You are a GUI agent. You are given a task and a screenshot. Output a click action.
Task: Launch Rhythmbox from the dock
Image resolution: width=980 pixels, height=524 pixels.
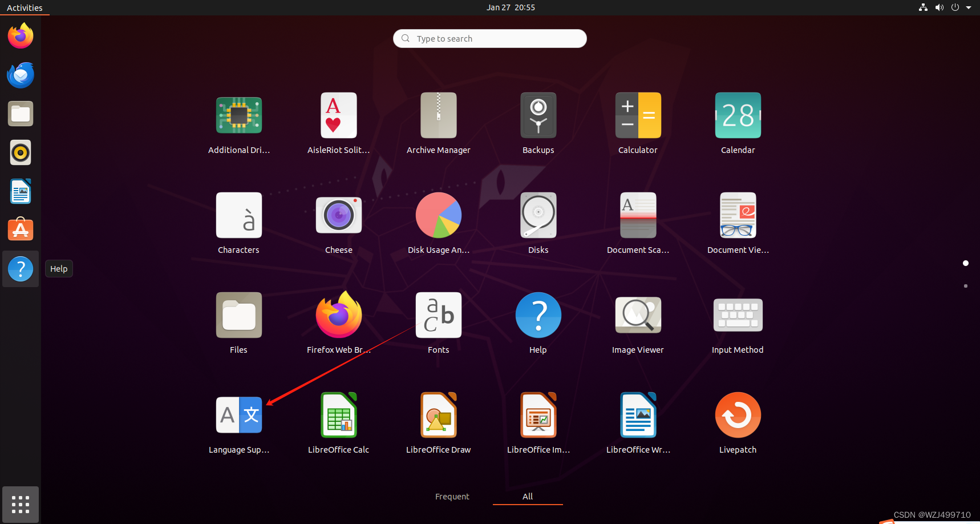pos(21,152)
